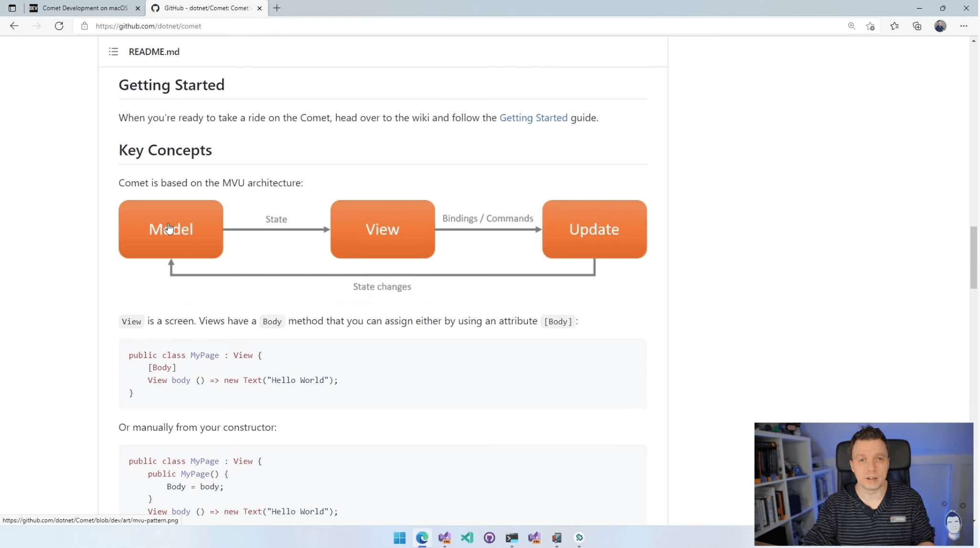Switch to the Comet Development on macOS tab
This screenshot has width=980, height=548.
[85, 8]
